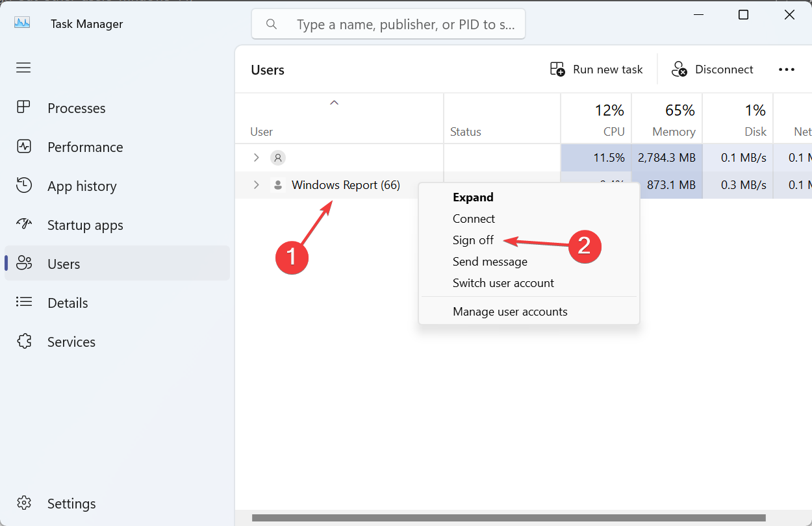This screenshot has width=812, height=526.
Task: Open Task Manager Settings
Action: tap(71, 504)
